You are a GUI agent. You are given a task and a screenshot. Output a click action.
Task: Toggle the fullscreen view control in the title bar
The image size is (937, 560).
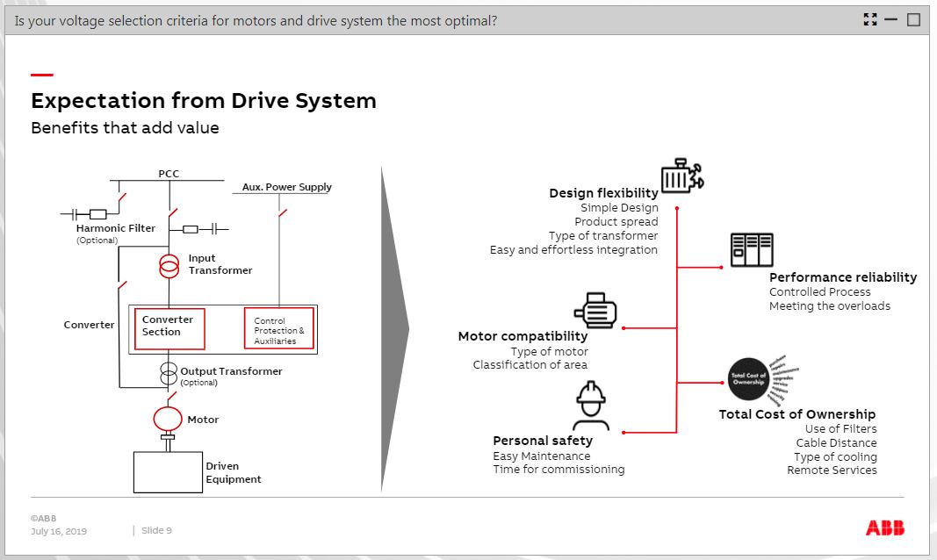[870, 18]
